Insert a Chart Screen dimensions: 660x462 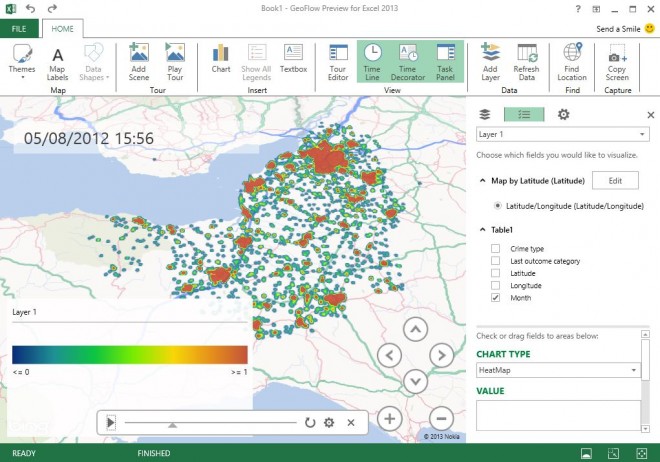click(x=221, y=59)
